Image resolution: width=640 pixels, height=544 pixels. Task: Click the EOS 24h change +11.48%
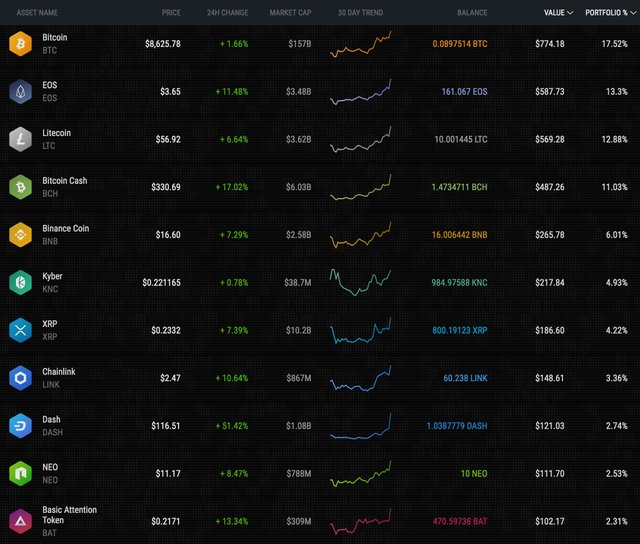pyautogui.click(x=232, y=91)
